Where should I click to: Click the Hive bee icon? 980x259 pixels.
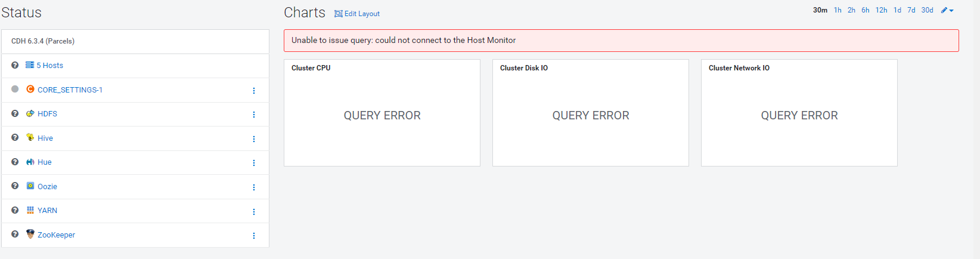coord(30,137)
